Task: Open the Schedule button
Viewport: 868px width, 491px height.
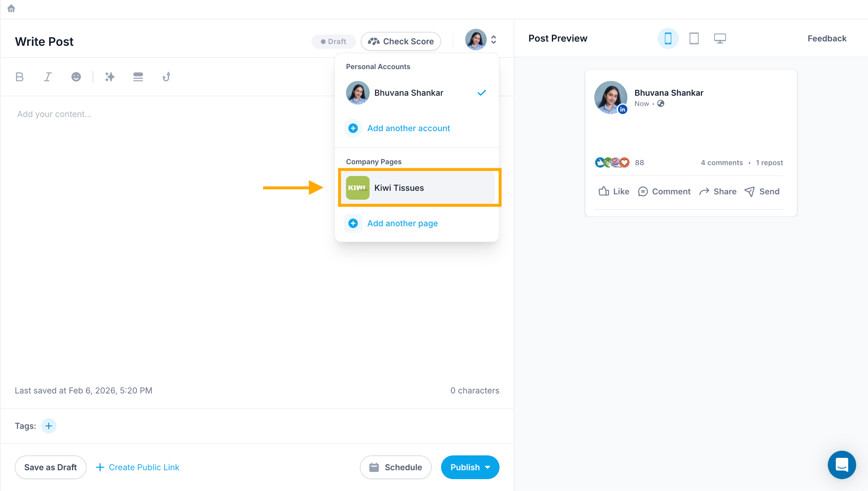Action: (x=395, y=467)
